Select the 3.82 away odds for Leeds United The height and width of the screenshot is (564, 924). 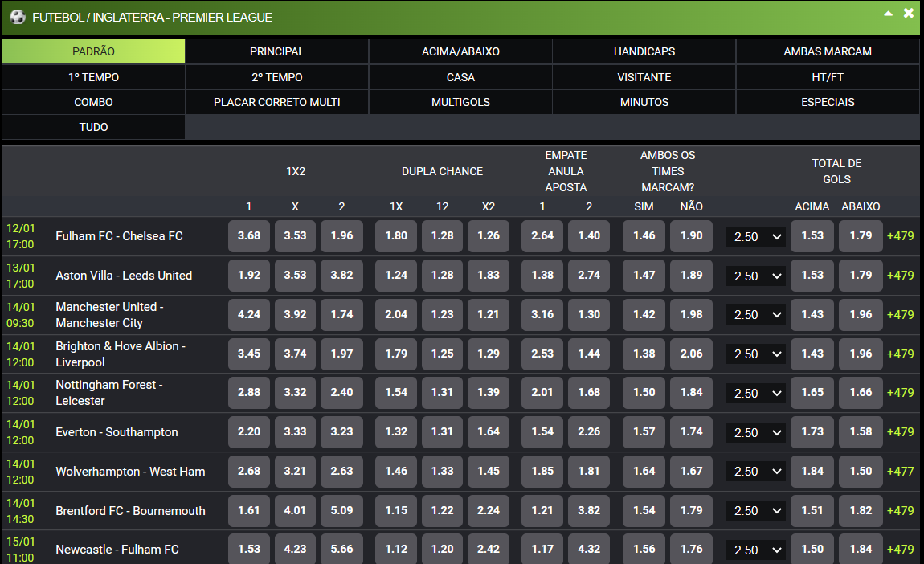pyautogui.click(x=341, y=276)
